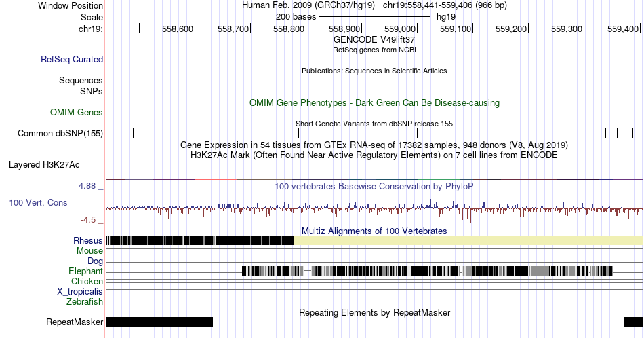
Task: Click the 558,700 ruler position
Action: [x=233, y=29]
